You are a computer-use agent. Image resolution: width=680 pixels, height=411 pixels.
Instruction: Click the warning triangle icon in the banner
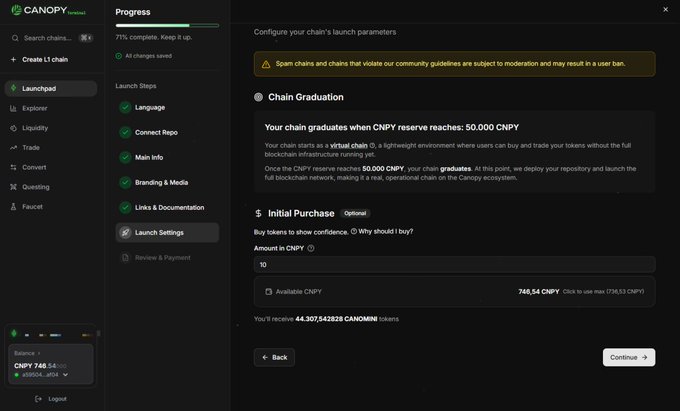266,64
